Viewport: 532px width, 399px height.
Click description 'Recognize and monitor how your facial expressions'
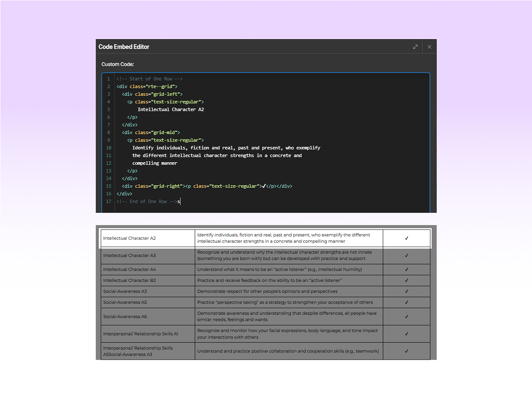click(287, 334)
